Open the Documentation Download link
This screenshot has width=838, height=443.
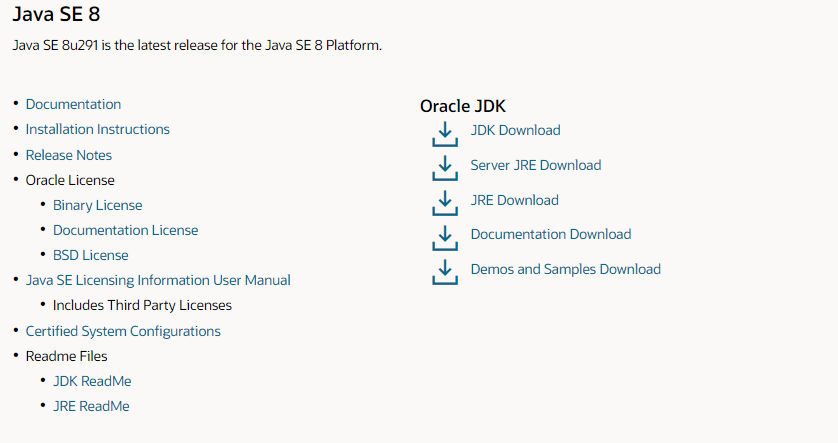550,235
